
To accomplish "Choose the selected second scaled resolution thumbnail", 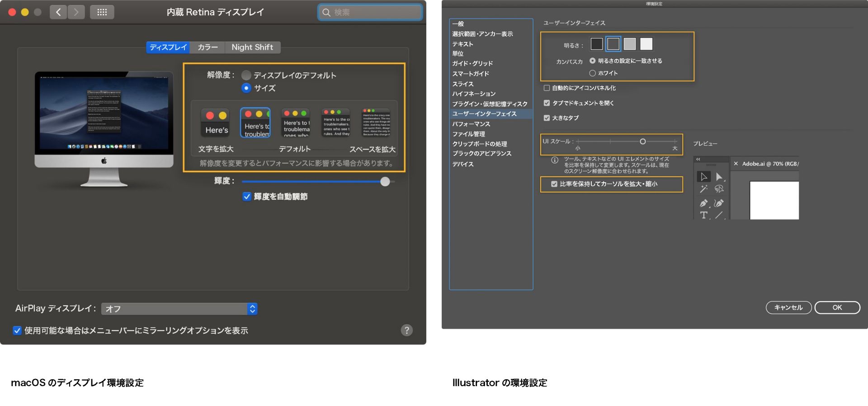I will click(x=255, y=123).
